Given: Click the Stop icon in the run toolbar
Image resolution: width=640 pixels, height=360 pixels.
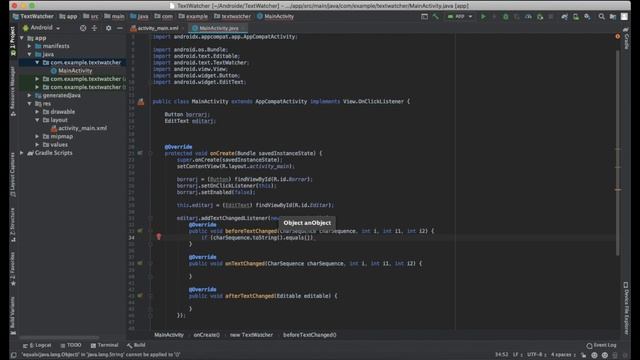Looking at the screenshot, I should [x=551, y=17].
